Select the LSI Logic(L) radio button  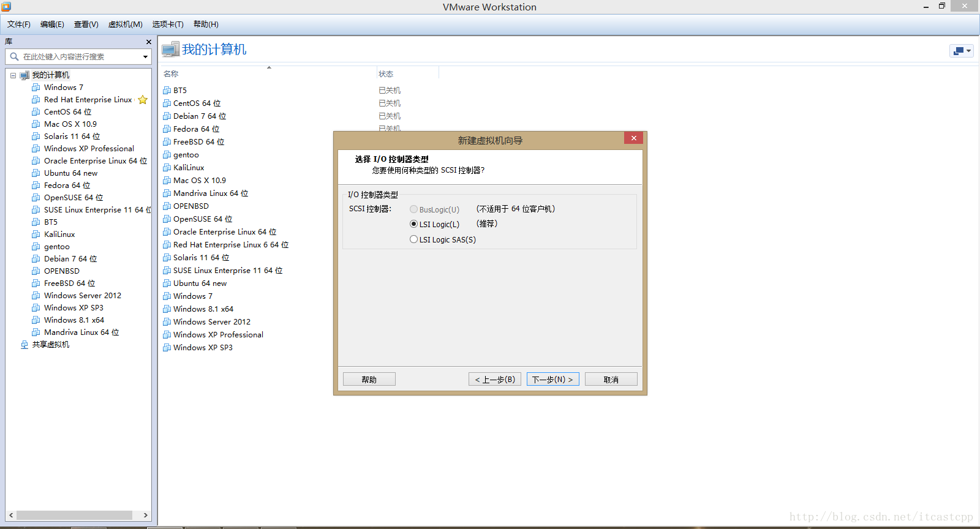413,224
